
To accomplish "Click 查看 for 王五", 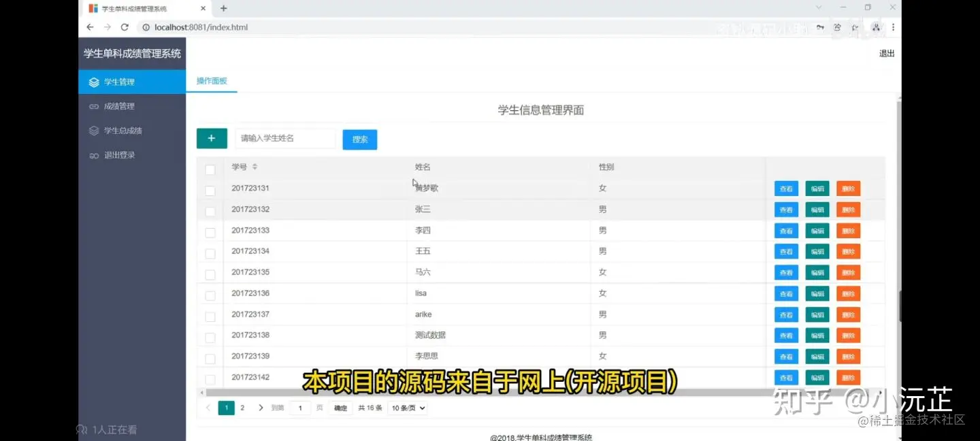I will pos(786,252).
